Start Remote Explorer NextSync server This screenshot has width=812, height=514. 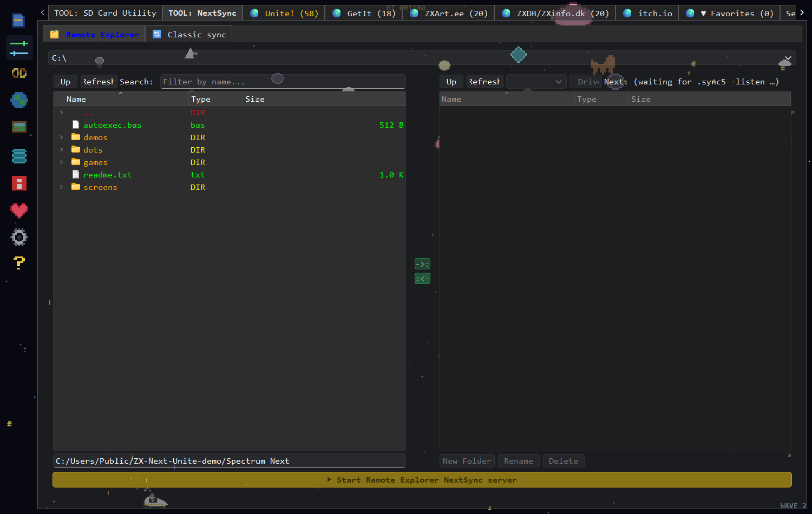(x=422, y=480)
